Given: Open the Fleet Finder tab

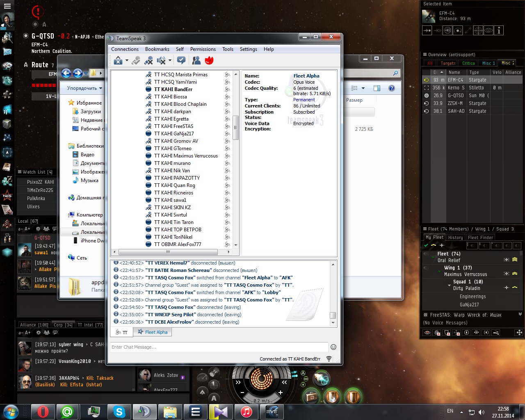Looking at the screenshot, I should (x=481, y=237).
